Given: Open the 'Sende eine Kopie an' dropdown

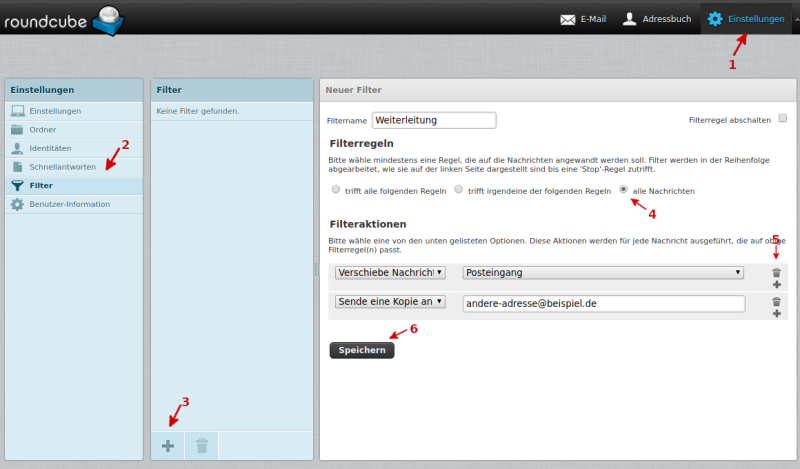Looking at the screenshot, I should (390, 302).
